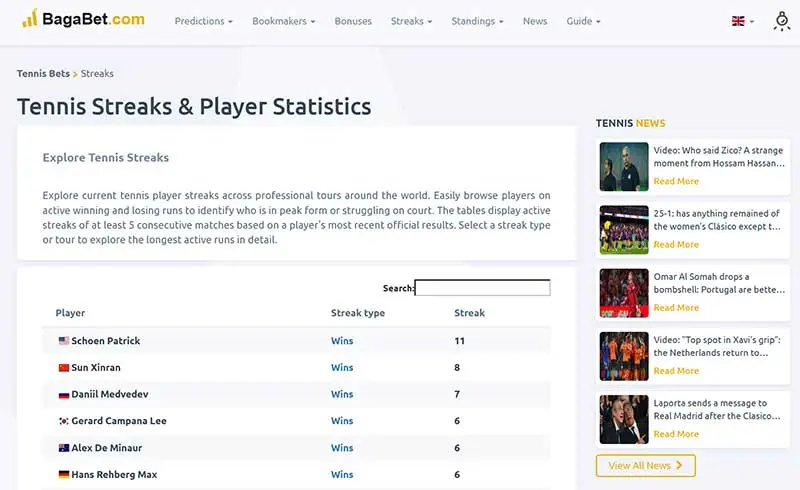Expand the Bookmakers menu
This screenshot has height=490, width=800.
[284, 21]
